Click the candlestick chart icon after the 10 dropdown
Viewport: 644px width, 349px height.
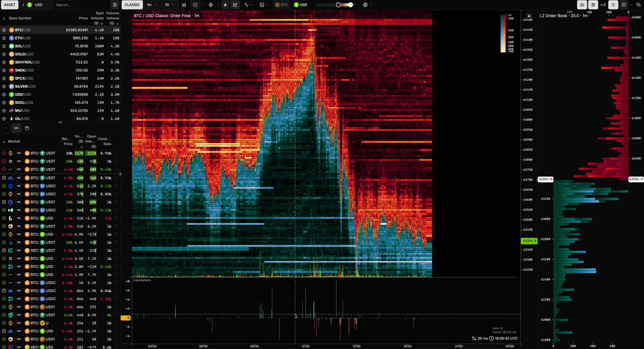pos(184,5)
